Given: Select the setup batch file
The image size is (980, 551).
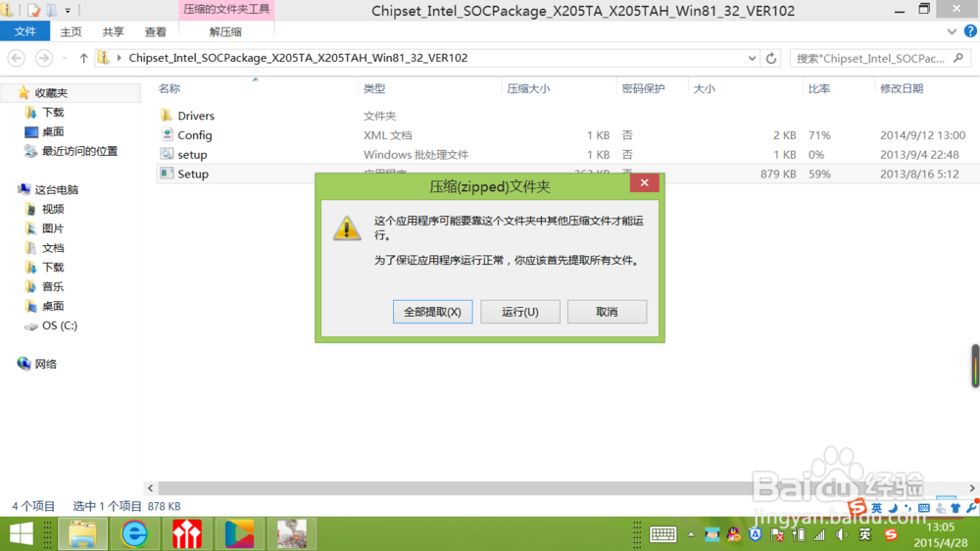Looking at the screenshot, I should pos(192,155).
